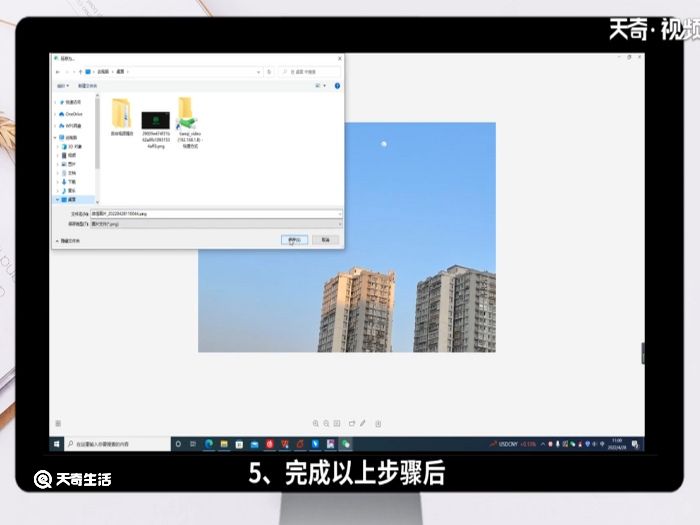This screenshot has height=525, width=700.
Task: Select 下载 Downloads in navigation pane
Action: click(69, 182)
